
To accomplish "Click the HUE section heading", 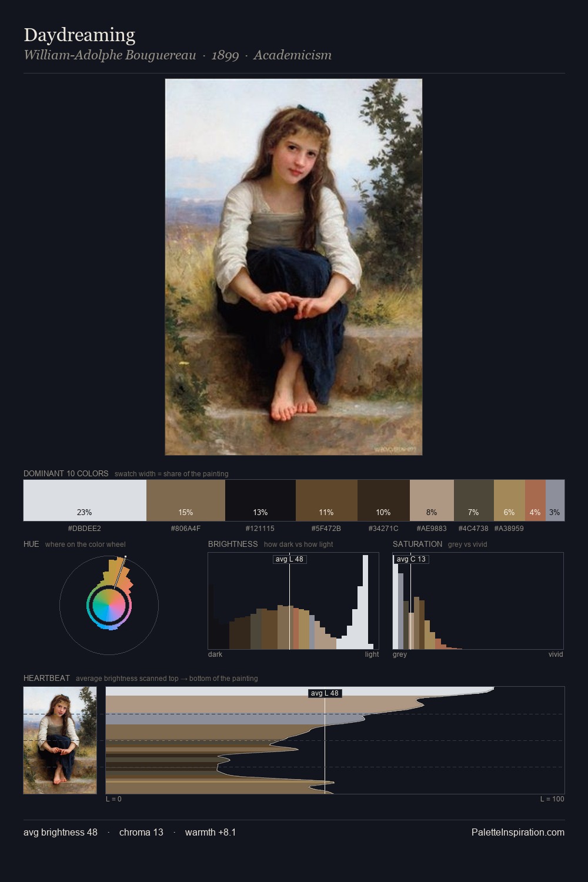I will pyautogui.click(x=31, y=544).
